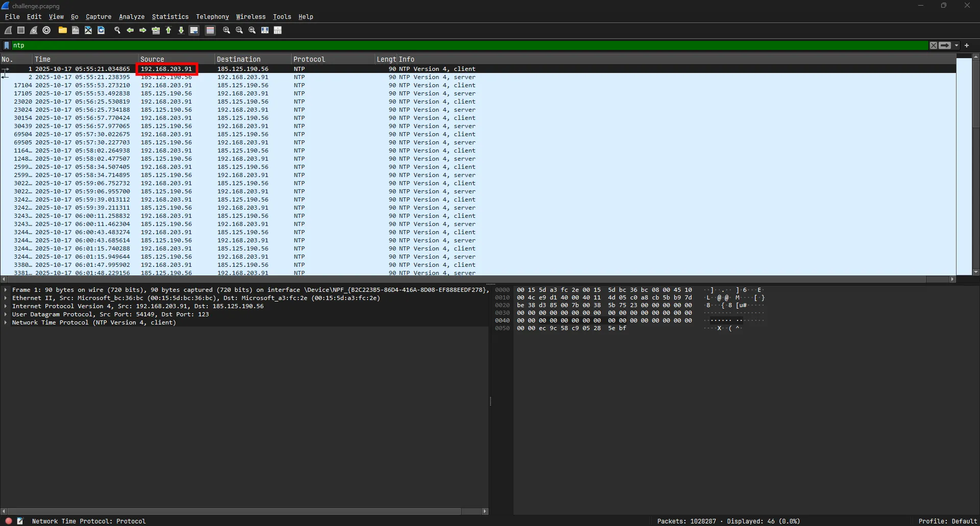
Task: Click the reload capture file icon
Action: 101,31
